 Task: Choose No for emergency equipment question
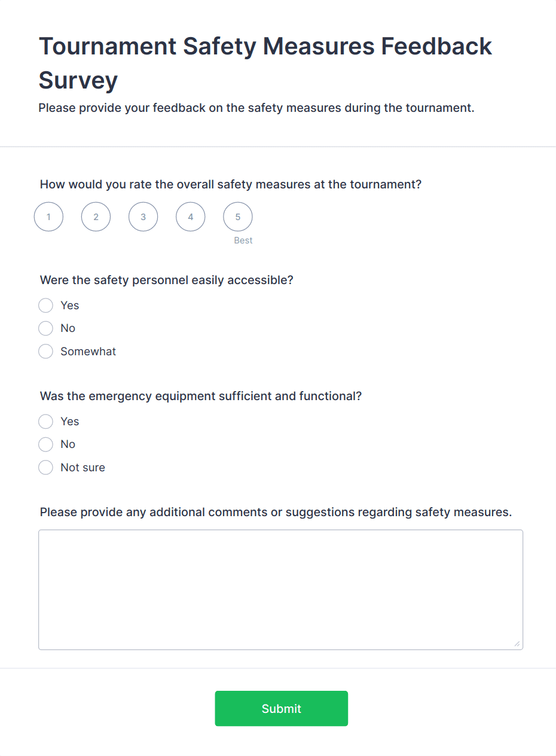(x=46, y=444)
